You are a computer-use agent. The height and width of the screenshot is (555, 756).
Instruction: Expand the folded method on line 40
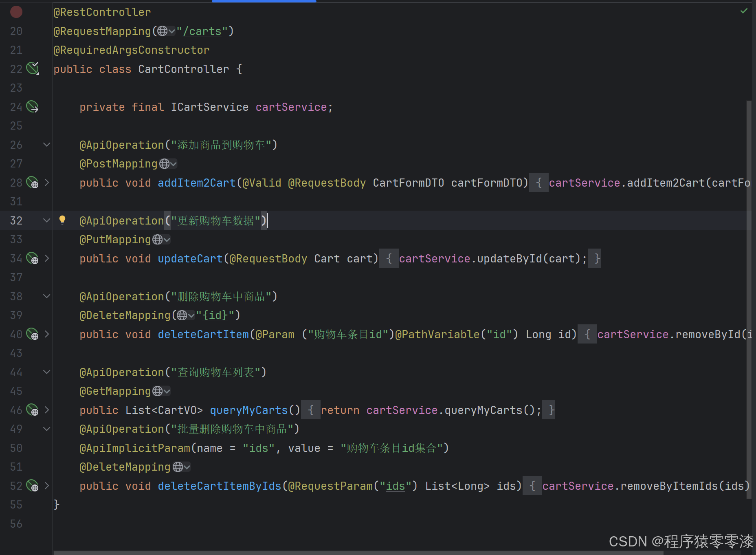[47, 334]
